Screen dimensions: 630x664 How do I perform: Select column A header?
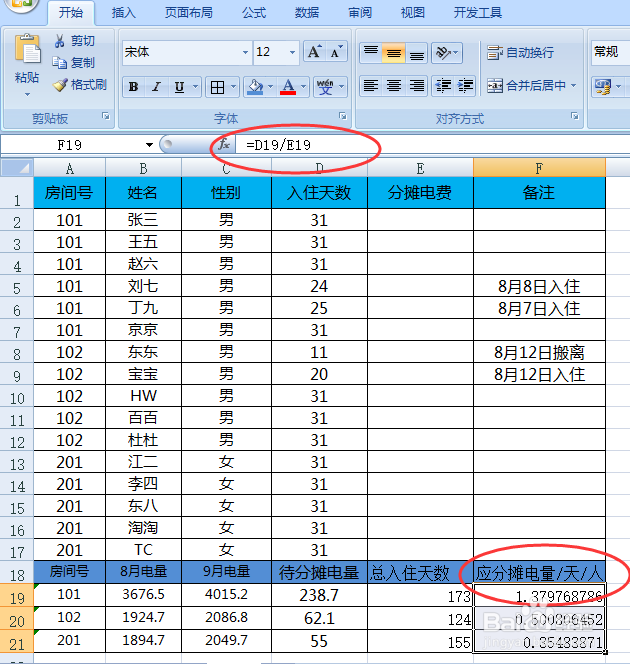tap(70, 169)
